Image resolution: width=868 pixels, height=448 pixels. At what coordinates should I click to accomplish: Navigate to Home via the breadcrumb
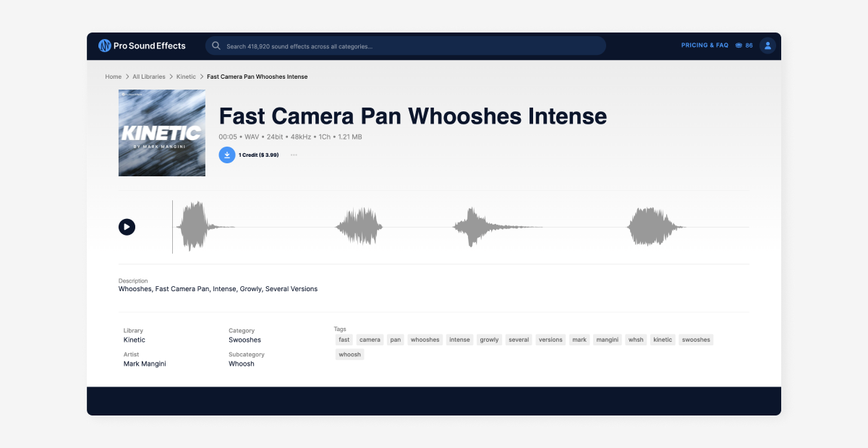coord(113,76)
